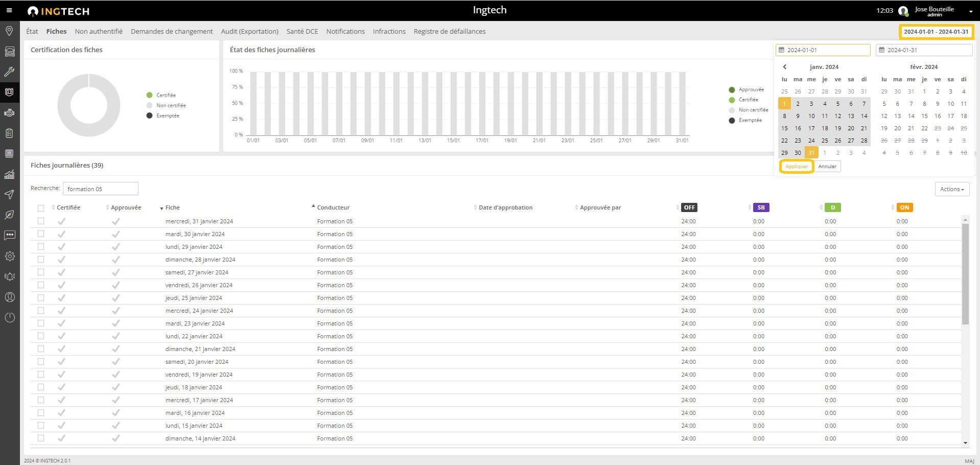Open the Audit (Exportation) tab
The width and height of the screenshot is (980, 465).
click(249, 31)
